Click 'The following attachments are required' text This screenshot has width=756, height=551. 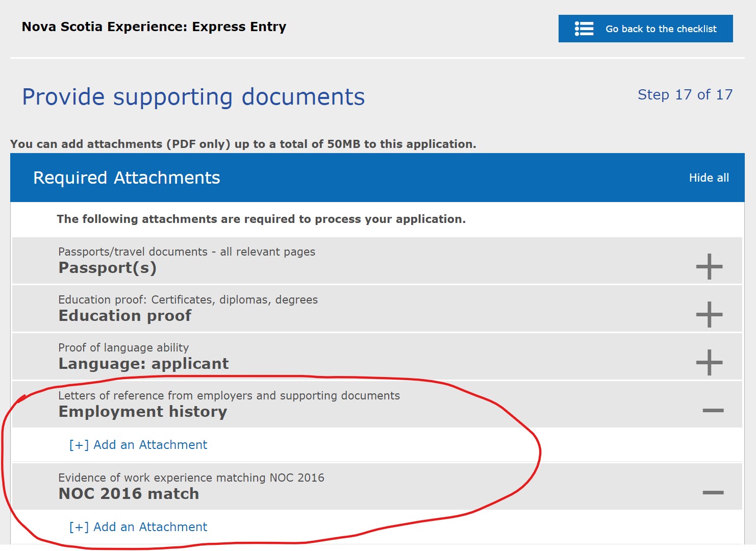point(261,219)
